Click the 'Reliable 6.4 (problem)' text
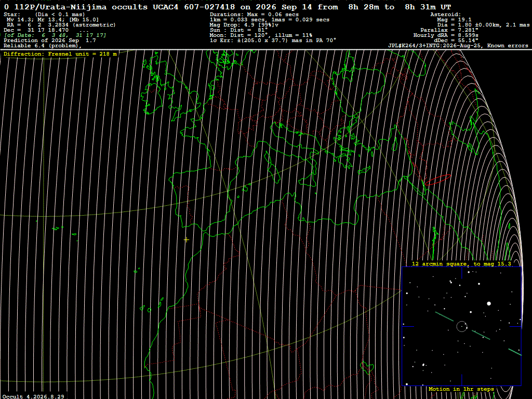Image resolution: width=532 pixels, height=399 pixels. (x=43, y=46)
